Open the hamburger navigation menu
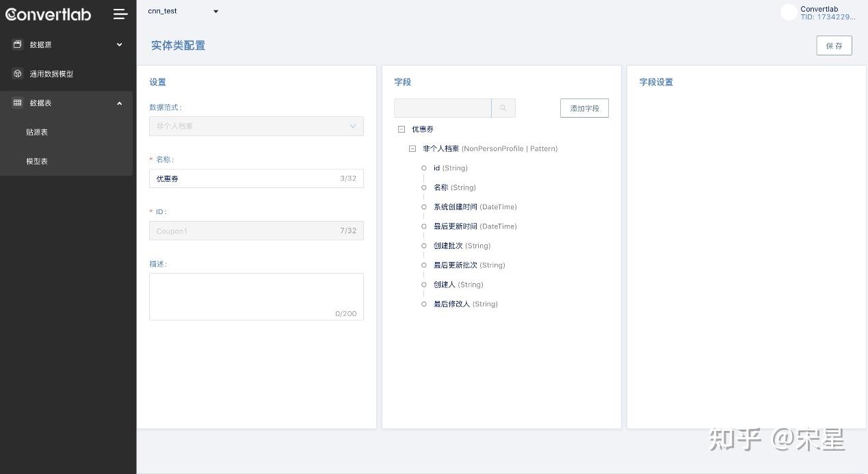 pos(120,14)
